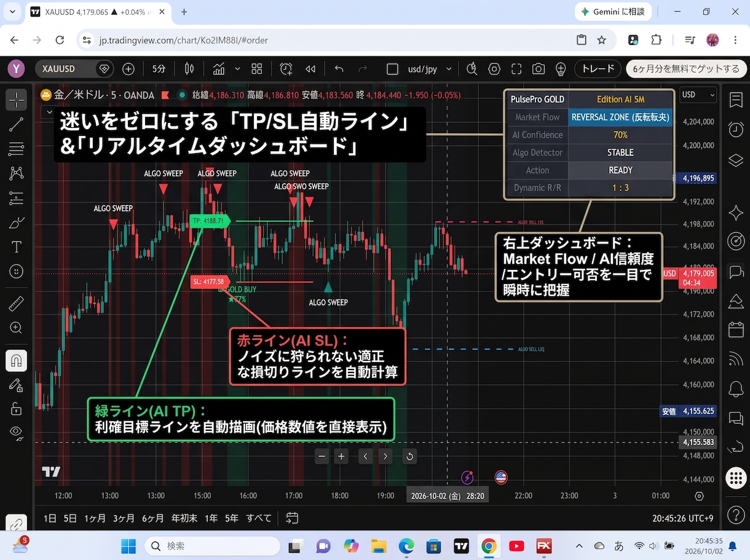Change the candlestick chart type
Viewport: 750px width, 560px height.
coord(189,69)
